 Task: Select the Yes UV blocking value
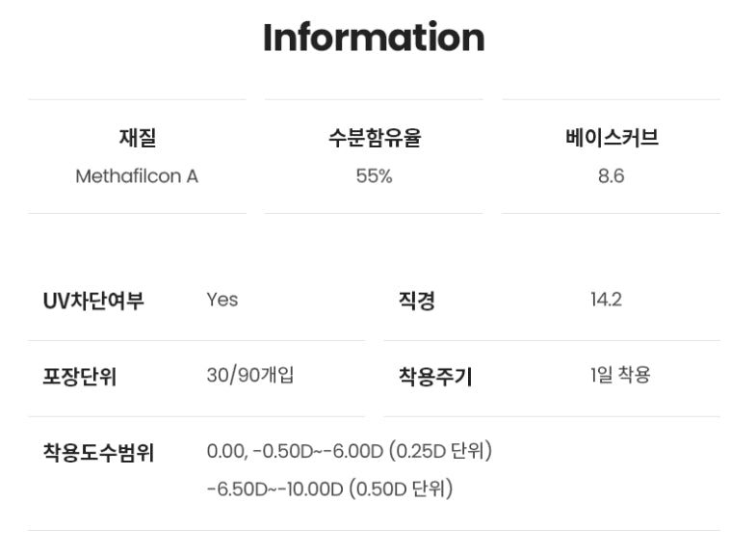[222, 300]
